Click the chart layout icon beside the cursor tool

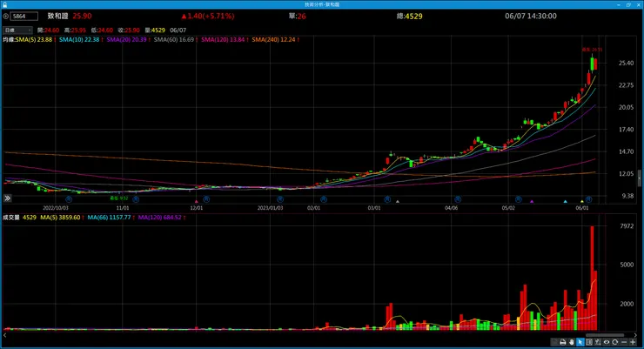pyautogui.click(x=589, y=342)
